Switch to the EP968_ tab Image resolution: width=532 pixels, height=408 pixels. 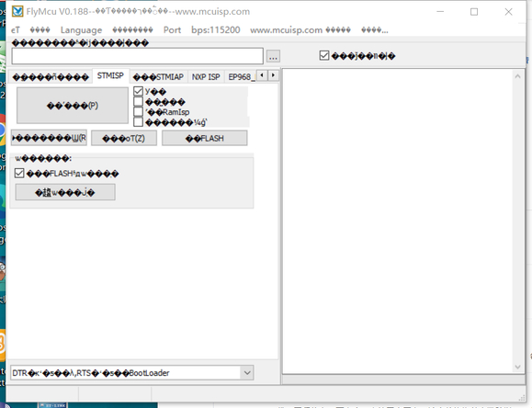click(x=242, y=77)
